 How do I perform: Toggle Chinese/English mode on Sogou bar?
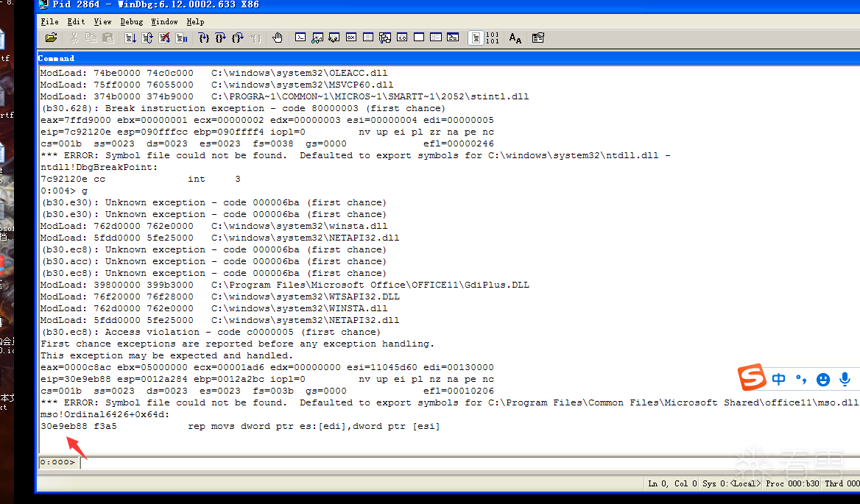click(778, 379)
